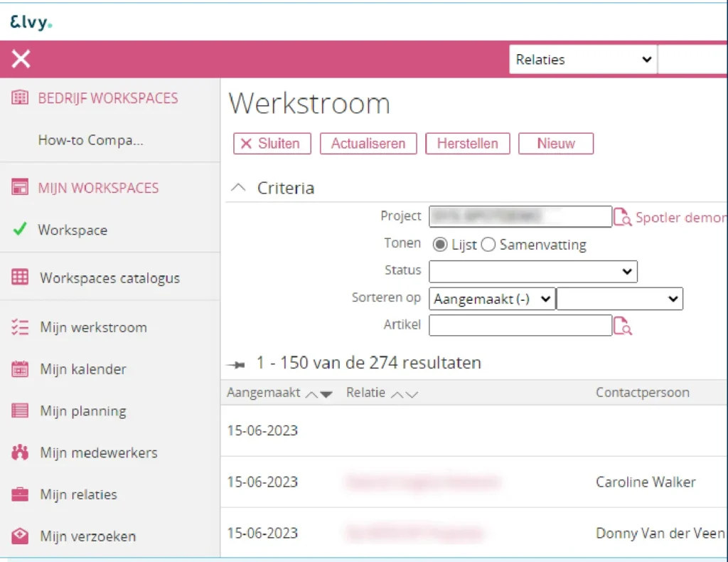Select the Lijst radio button
Screen dimensions: 728x562
pos(440,245)
